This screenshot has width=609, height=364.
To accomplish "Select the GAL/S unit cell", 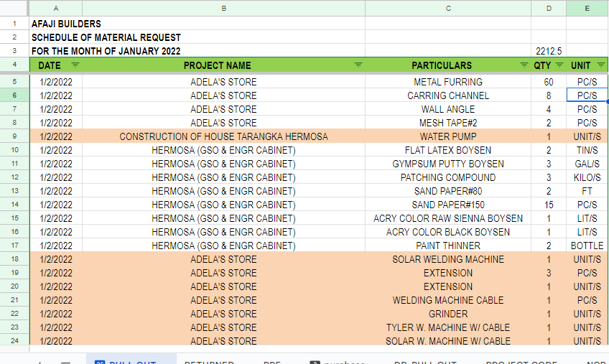I will tap(587, 164).
